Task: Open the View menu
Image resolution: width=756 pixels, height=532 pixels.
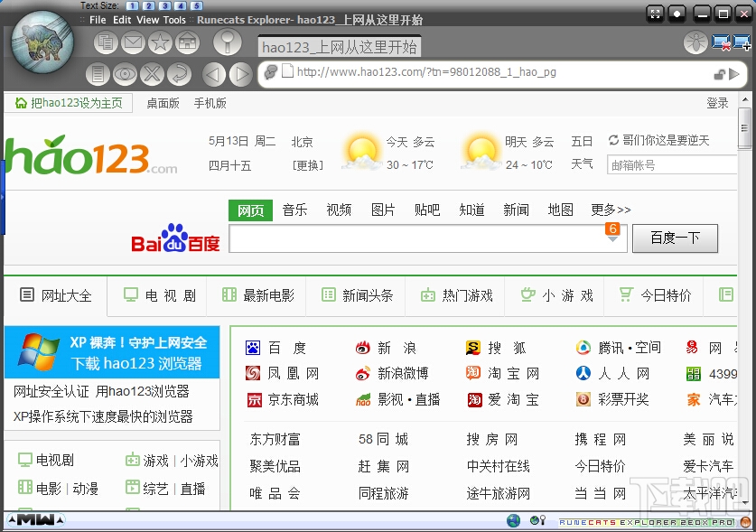Action: [147, 20]
